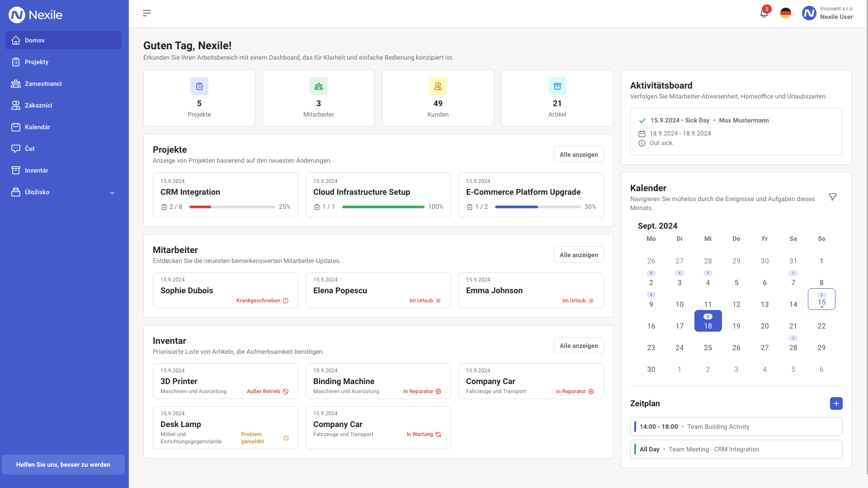Click E-Commerce Platform Upgrade 50% progress bar
Viewport: 868px width, 488px height.
point(538,207)
